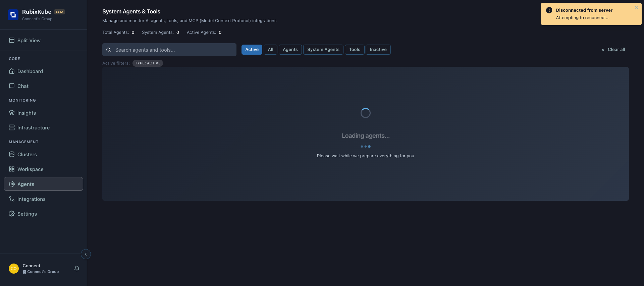Screen dimensions: 644x286
Task: Click the Split View layout icon
Action: [x=12, y=40]
